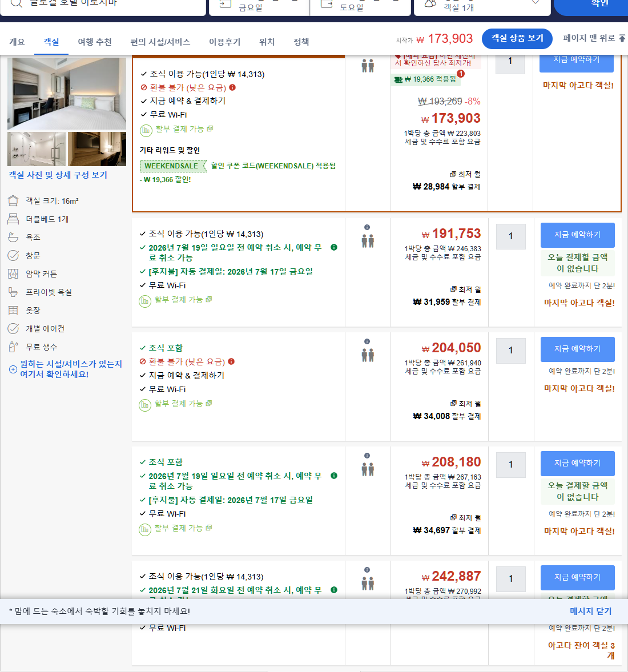Image resolution: width=628 pixels, height=672 pixels.
Task: Click 할부 결제 가능 link in 208,180 offer
Action: pos(183,528)
